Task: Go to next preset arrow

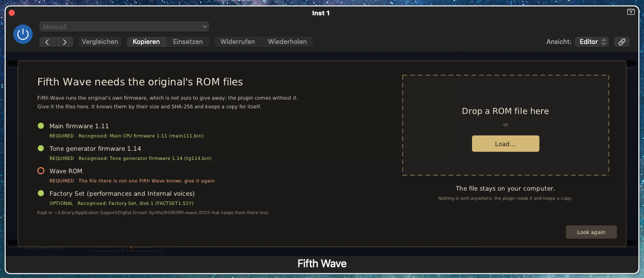Action: [x=65, y=42]
